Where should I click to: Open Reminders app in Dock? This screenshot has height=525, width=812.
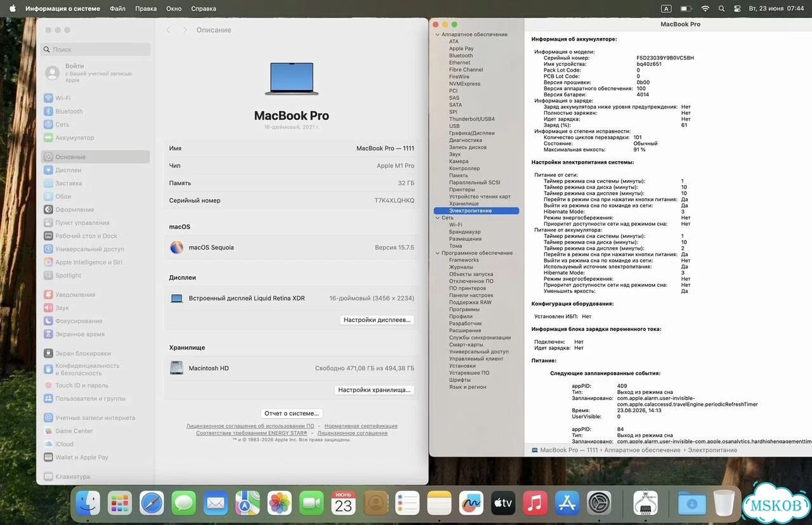[407, 503]
